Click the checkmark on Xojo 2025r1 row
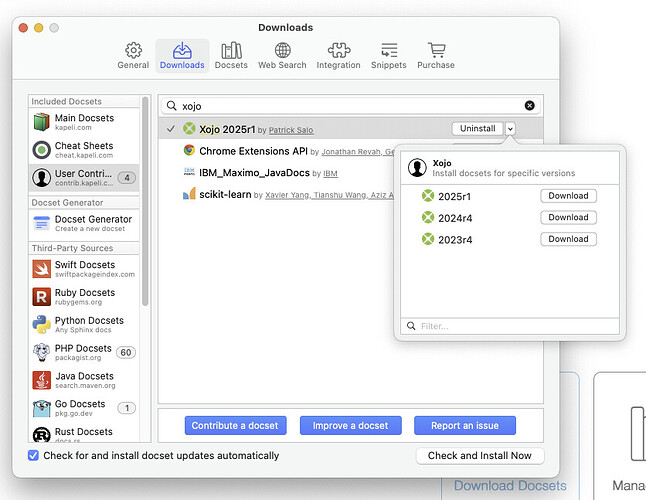The image size is (646, 500). (x=171, y=129)
